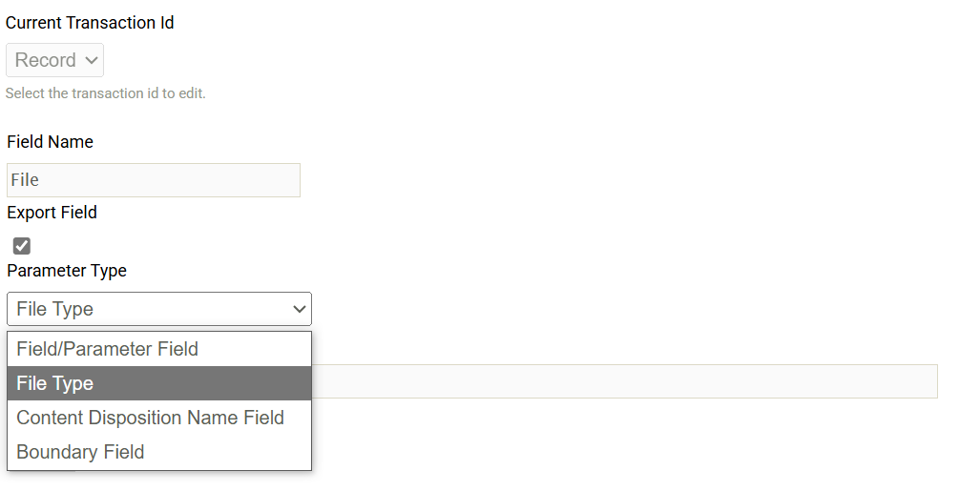Toggle the Export Field checkbox
Screen dimensions: 980x491
coord(22,246)
